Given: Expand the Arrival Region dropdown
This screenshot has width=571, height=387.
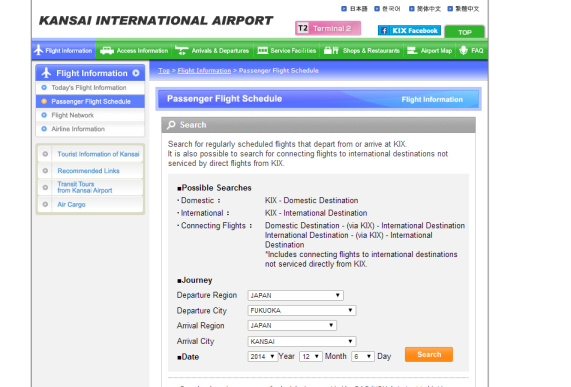Looking at the screenshot, I should (292, 325).
